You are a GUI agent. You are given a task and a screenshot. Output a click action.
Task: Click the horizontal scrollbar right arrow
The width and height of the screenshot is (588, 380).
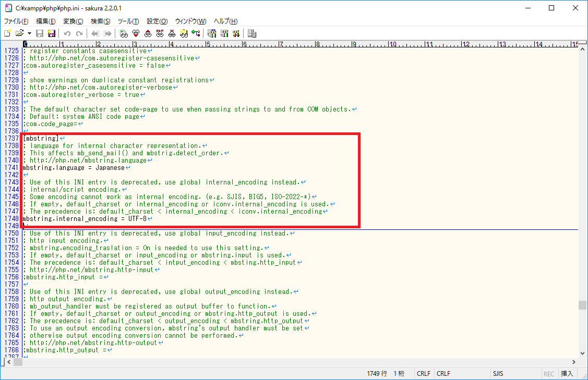pos(574,362)
